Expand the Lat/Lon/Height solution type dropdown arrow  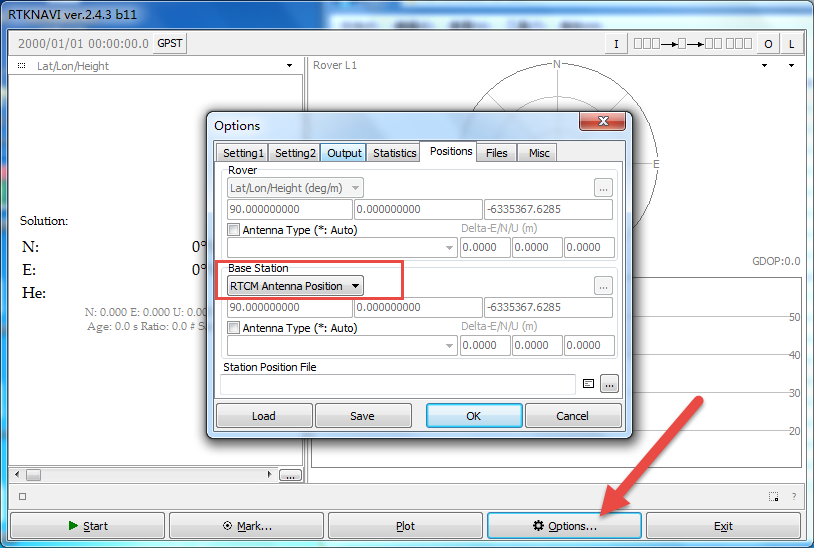point(289,65)
